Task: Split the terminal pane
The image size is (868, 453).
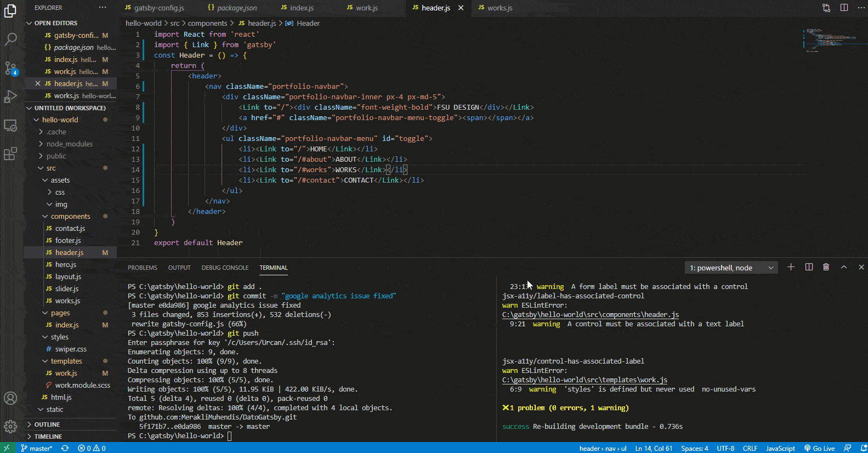Action: click(809, 267)
